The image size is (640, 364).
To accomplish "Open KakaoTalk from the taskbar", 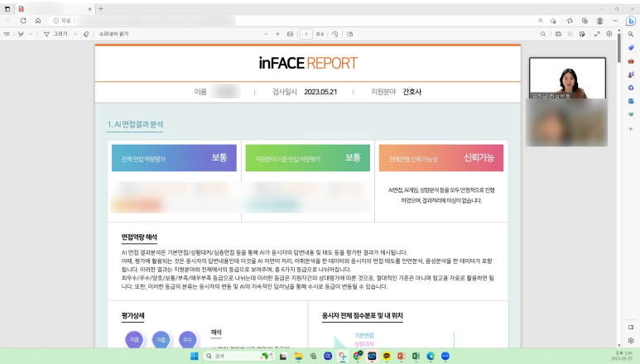I will (x=387, y=357).
